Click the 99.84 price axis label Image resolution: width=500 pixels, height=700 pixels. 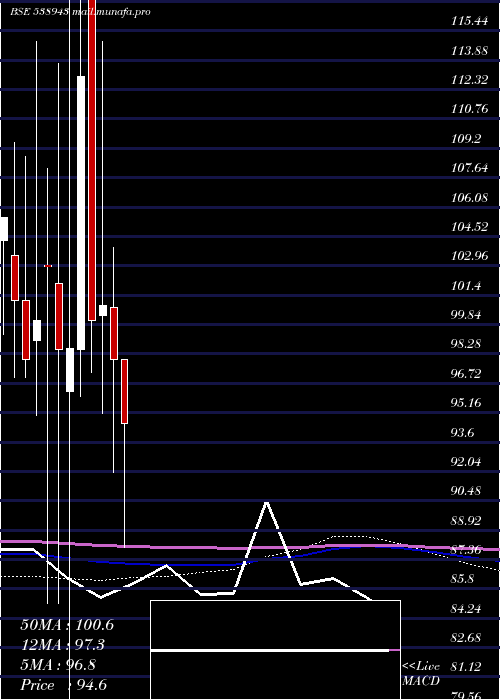click(x=466, y=315)
